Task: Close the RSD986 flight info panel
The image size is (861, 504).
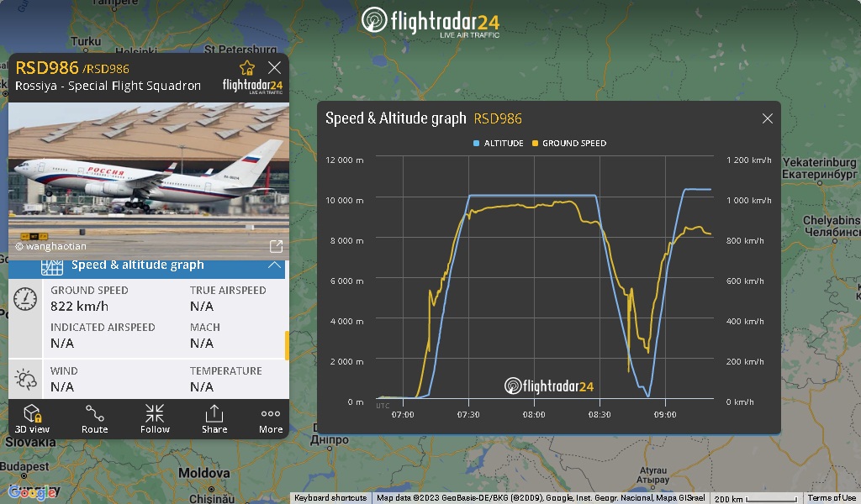Action: click(x=275, y=67)
